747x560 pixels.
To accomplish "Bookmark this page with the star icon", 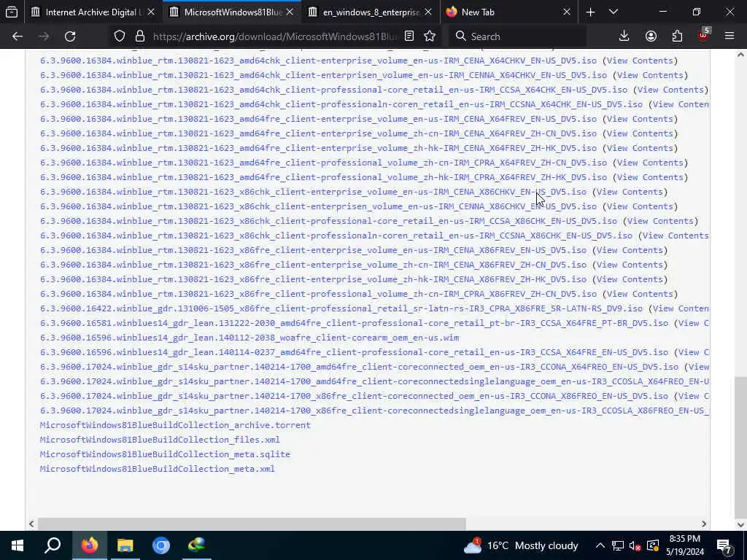I will tap(430, 36).
